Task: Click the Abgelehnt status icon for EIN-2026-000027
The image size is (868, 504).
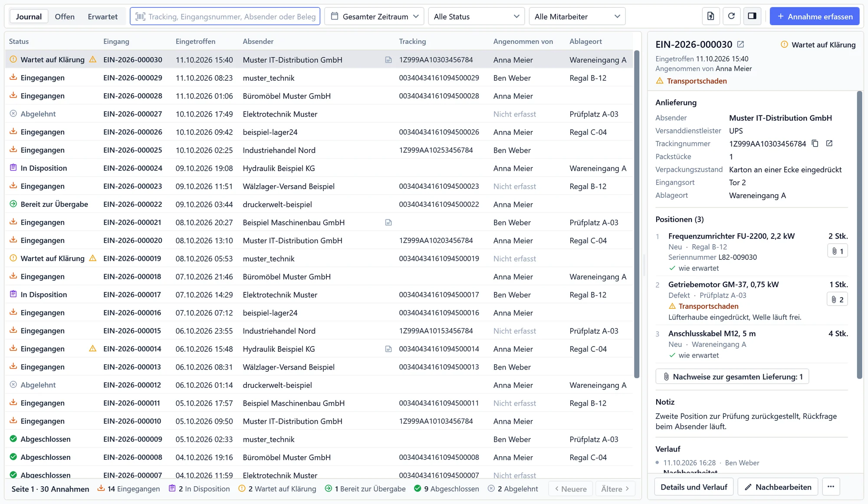Action: click(x=13, y=114)
